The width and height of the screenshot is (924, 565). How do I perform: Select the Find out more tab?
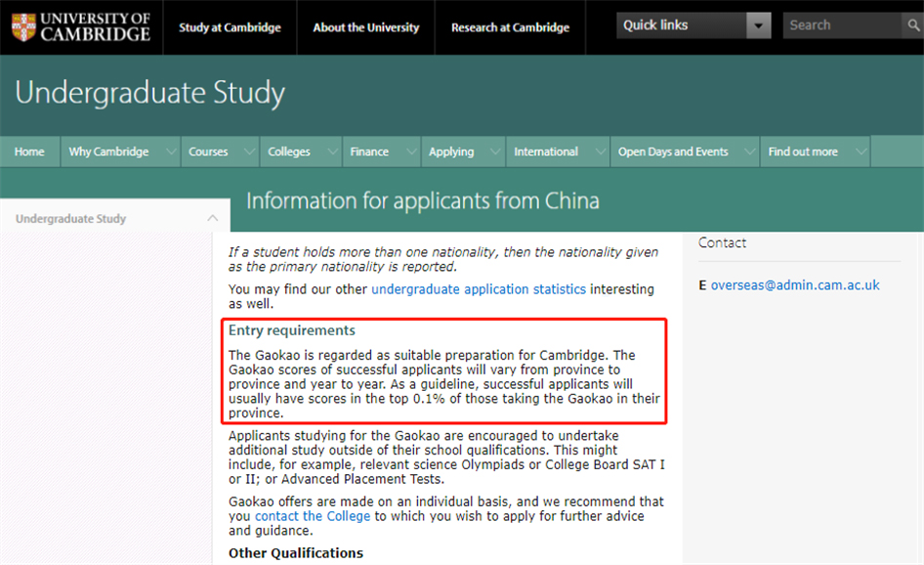coord(803,152)
